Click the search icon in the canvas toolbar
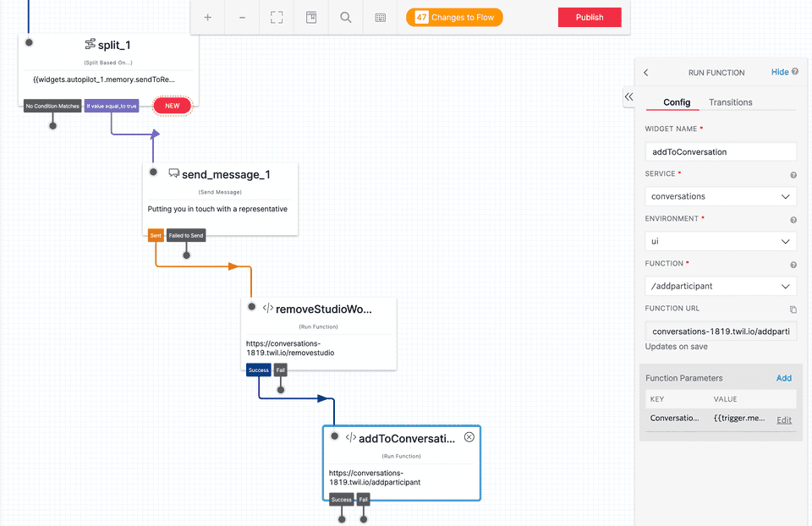812x526 pixels. point(344,17)
